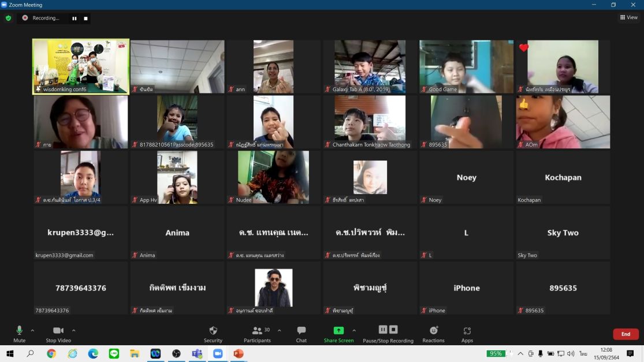Open Windows taskbar search
This screenshot has height=362, width=644.
point(31,353)
